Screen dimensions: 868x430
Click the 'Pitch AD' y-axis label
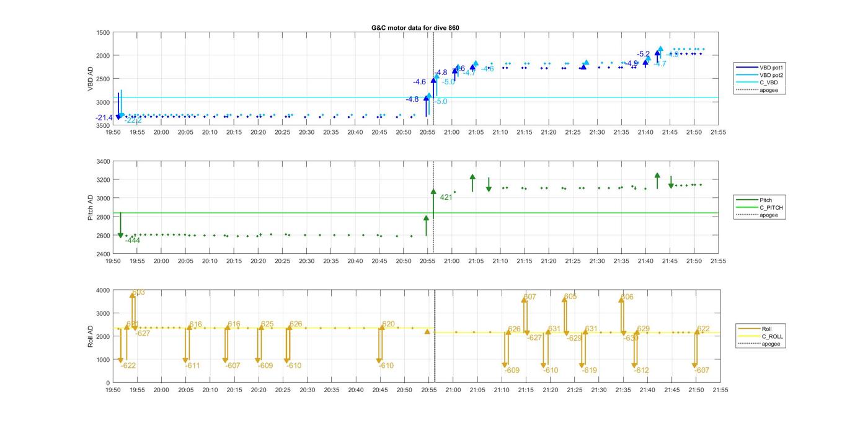(x=91, y=208)
